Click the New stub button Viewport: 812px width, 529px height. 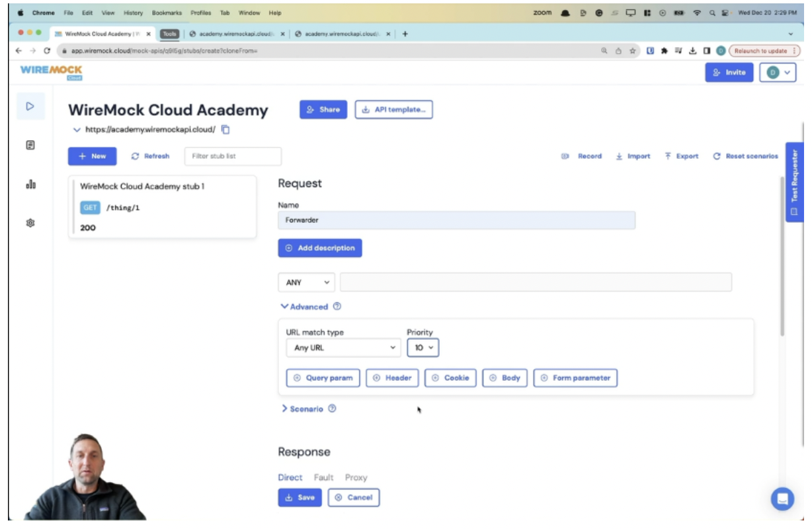coord(92,156)
